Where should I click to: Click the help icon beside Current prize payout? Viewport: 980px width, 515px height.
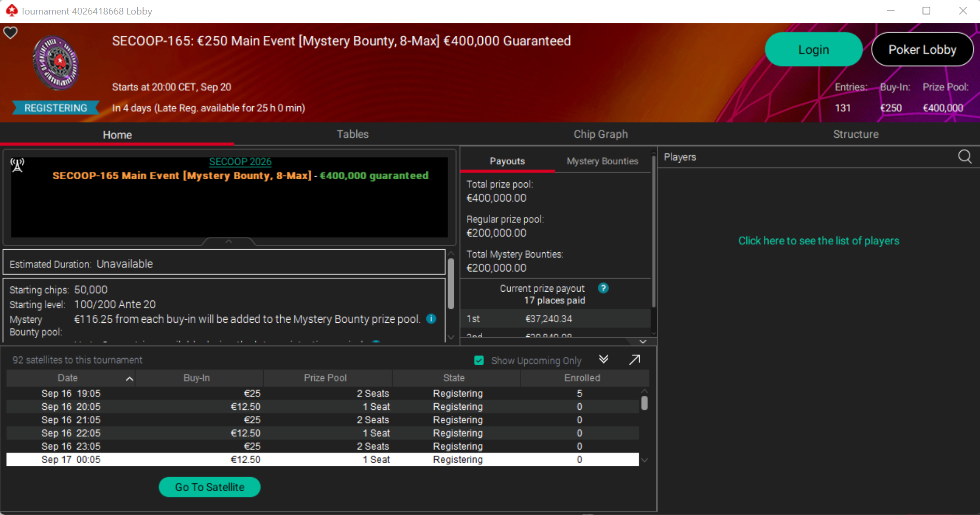603,288
